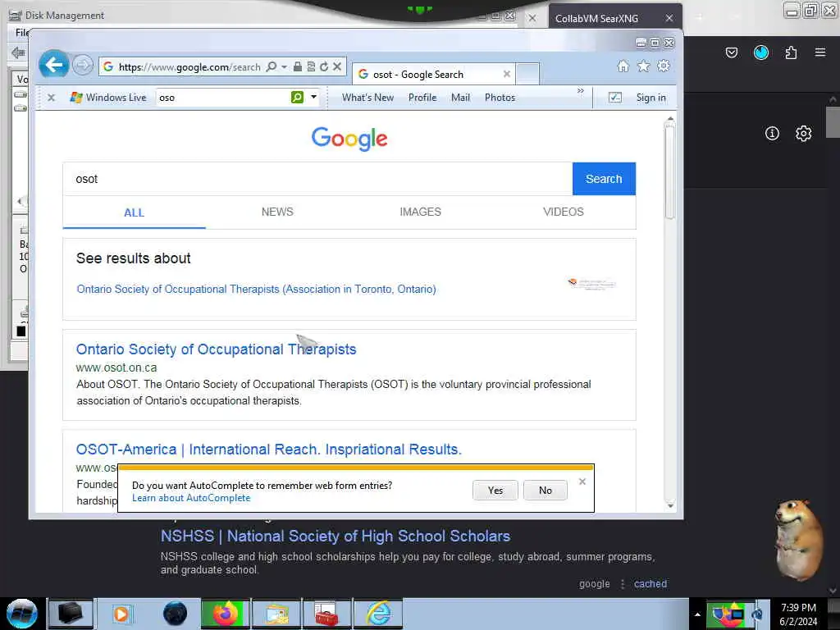Click the IE vertical scrollbar thumb
The image size is (840, 630).
click(x=669, y=171)
